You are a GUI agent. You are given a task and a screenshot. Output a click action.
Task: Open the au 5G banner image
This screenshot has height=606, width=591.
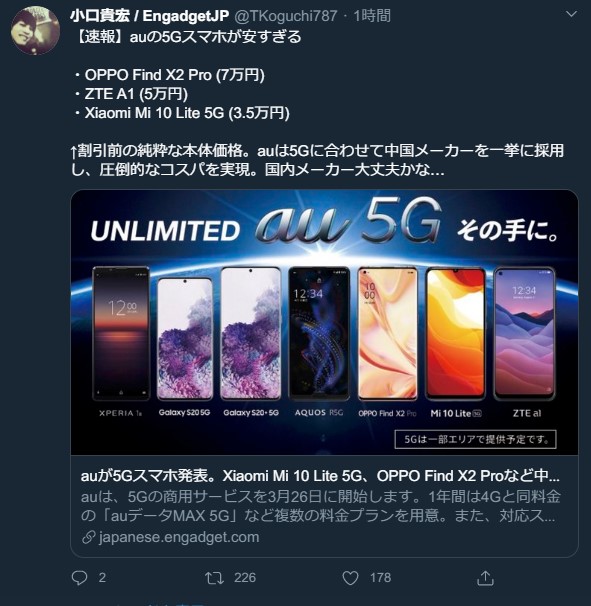[324, 322]
